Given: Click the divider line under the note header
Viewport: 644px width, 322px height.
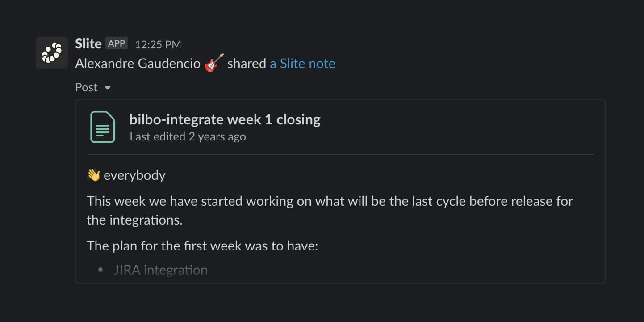Looking at the screenshot, I should 339,153.
